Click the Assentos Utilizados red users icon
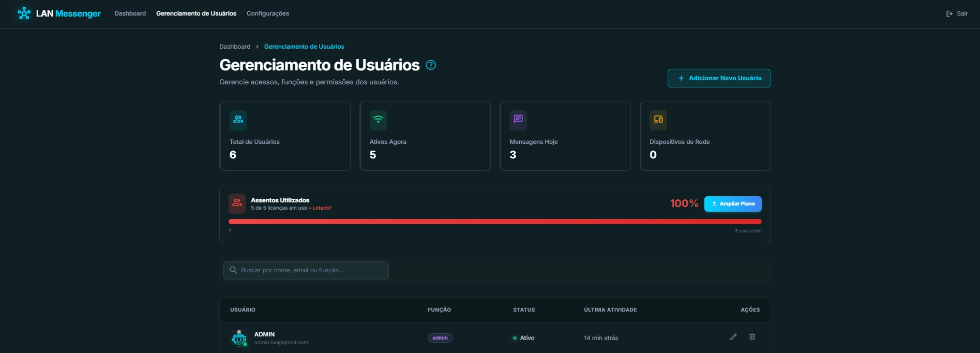This screenshot has width=980, height=353. (237, 203)
